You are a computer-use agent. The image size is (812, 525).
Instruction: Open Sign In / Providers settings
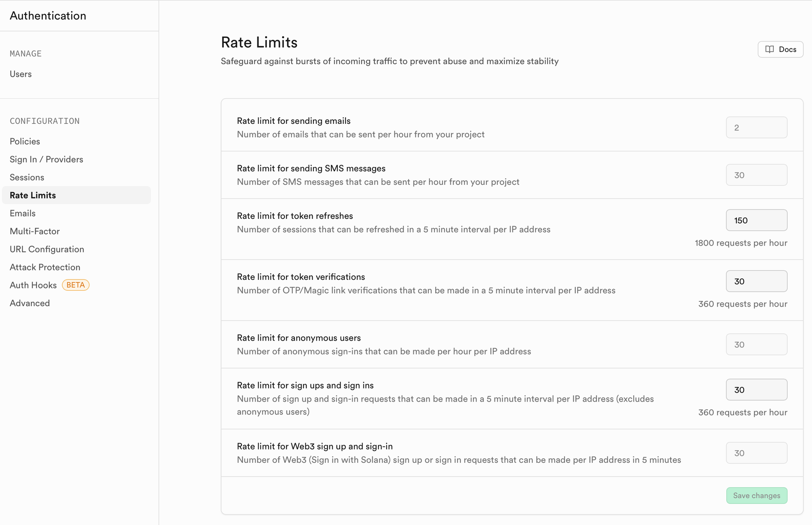[46, 159]
